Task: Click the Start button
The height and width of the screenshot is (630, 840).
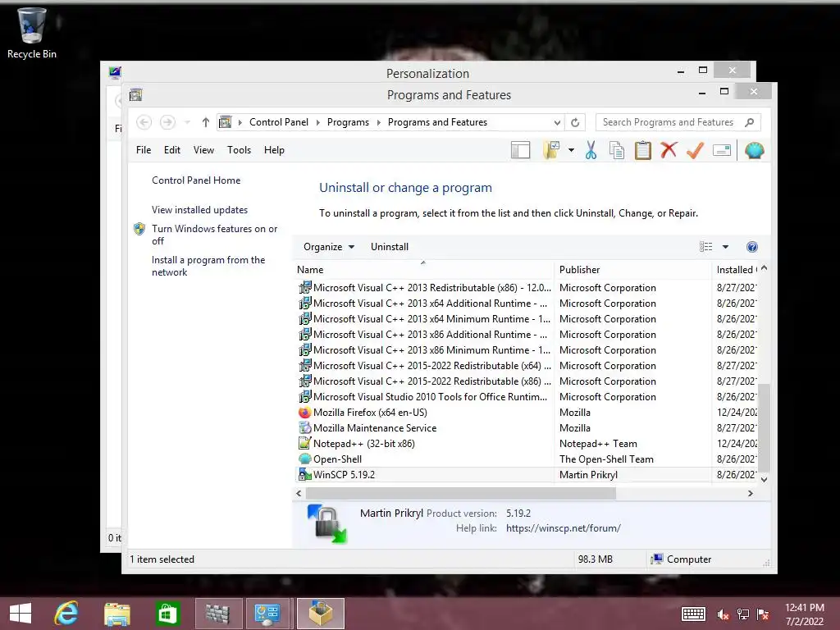Action: pyautogui.click(x=21, y=614)
